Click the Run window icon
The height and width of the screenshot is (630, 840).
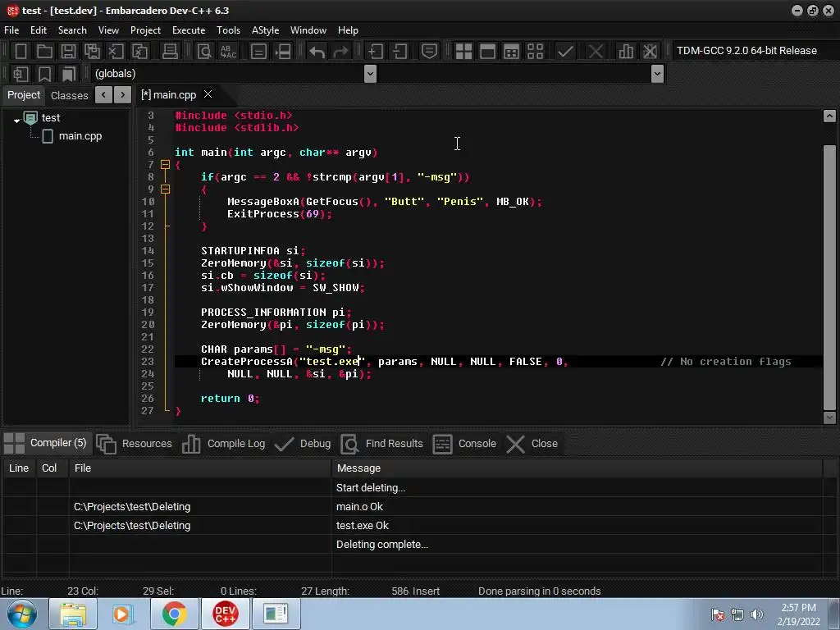[x=487, y=52]
